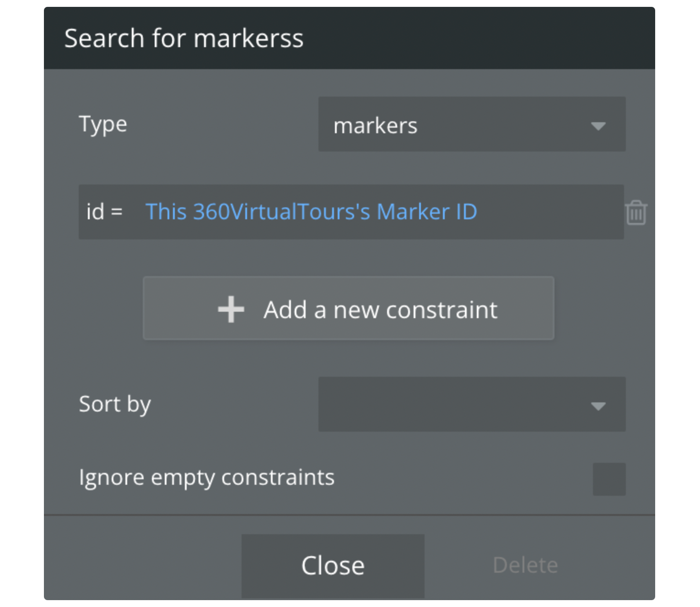Click the Sort by label
This screenshot has width=700, height=607.
[x=115, y=405]
